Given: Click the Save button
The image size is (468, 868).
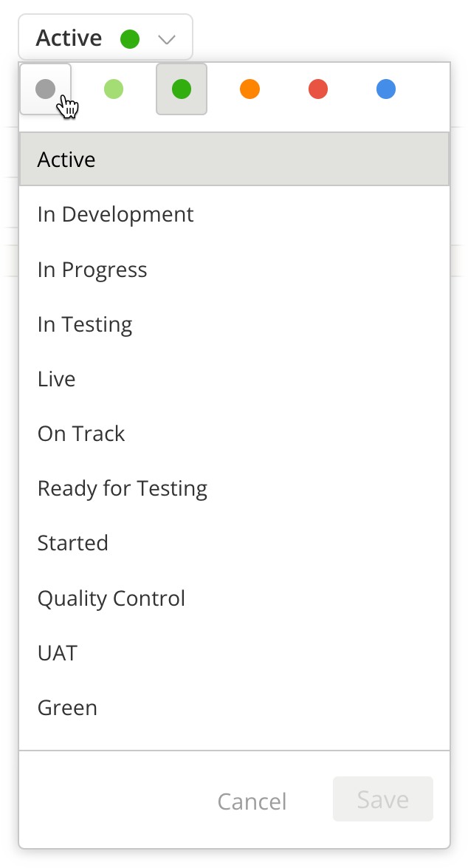Looking at the screenshot, I should pyautogui.click(x=382, y=799).
